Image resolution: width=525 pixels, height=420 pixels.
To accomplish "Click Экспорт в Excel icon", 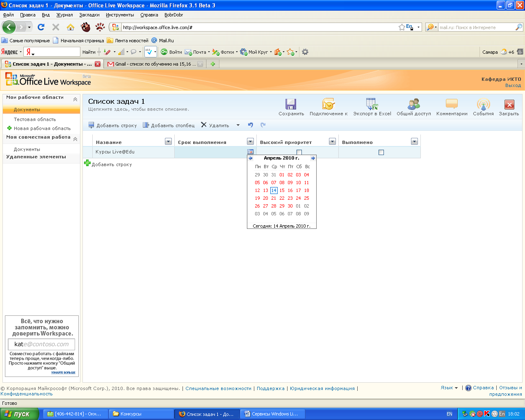I will 372,104.
